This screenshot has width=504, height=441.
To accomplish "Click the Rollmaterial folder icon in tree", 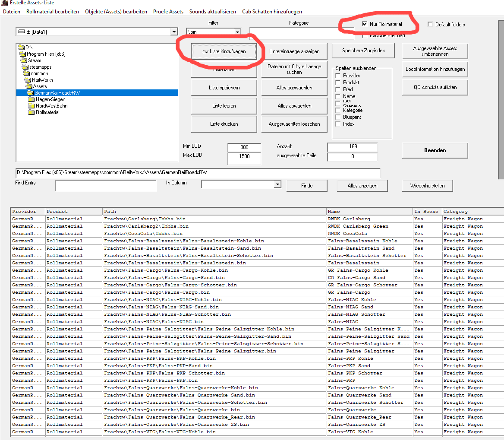I will (31, 112).
